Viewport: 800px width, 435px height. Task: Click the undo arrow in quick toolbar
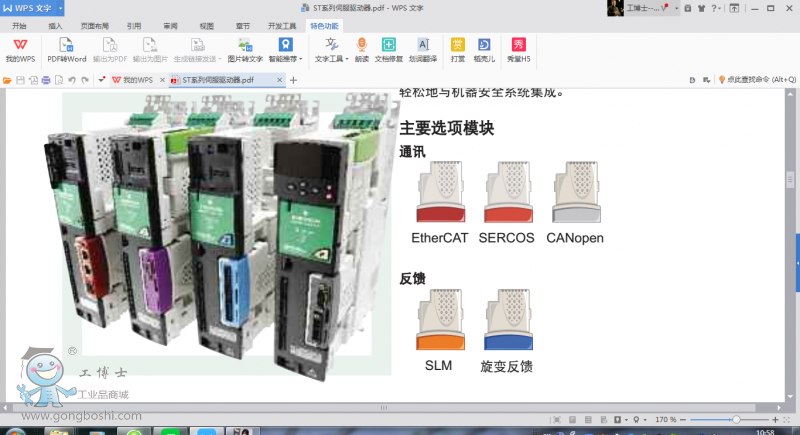71,79
